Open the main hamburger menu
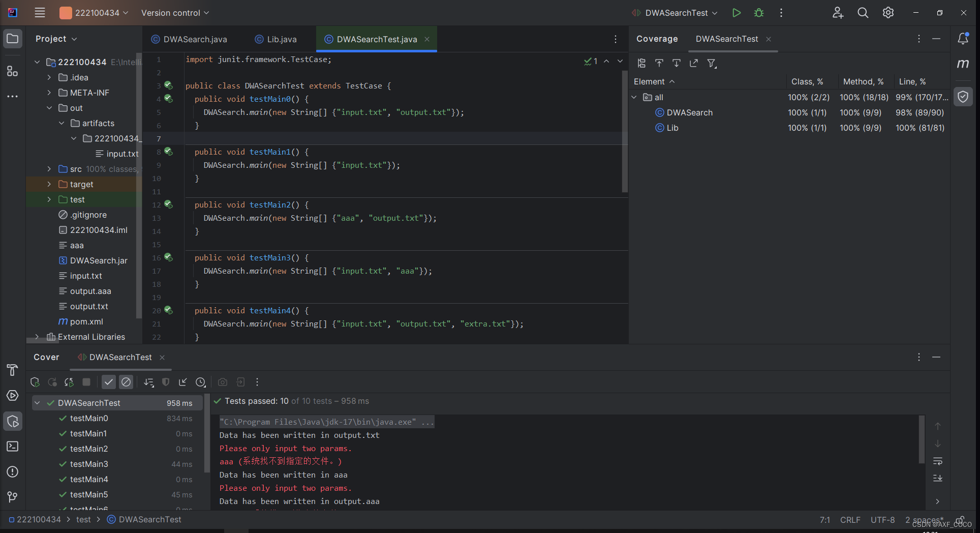The width and height of the screenshot is (980, 533). (x=40, y=13)
